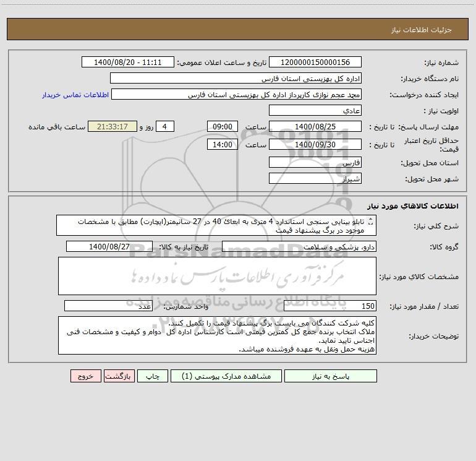Click the delivery province field فارس

click(315, 162)
